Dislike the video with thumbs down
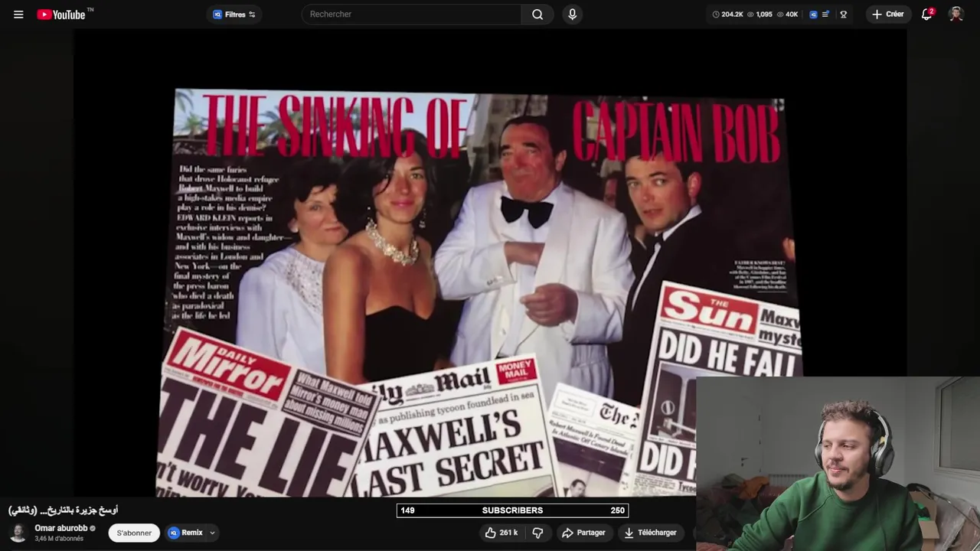This screenshot has width=980, height=551. tap(538, 533)
